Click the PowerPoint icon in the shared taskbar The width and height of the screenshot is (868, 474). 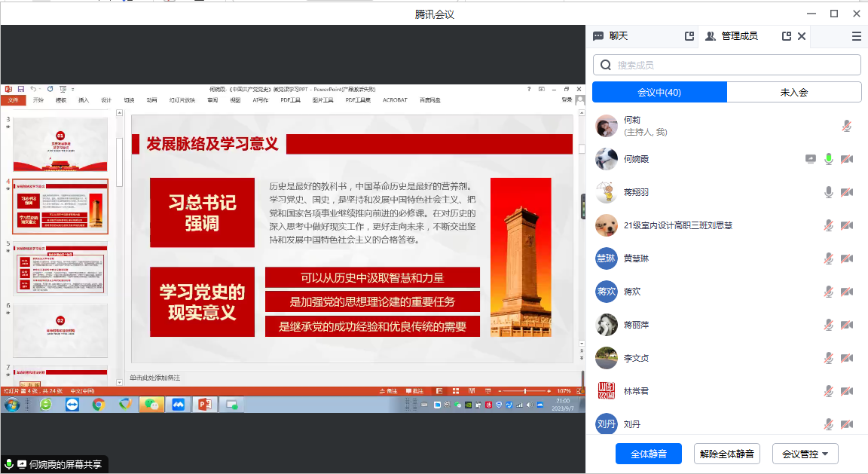[203, 405]
